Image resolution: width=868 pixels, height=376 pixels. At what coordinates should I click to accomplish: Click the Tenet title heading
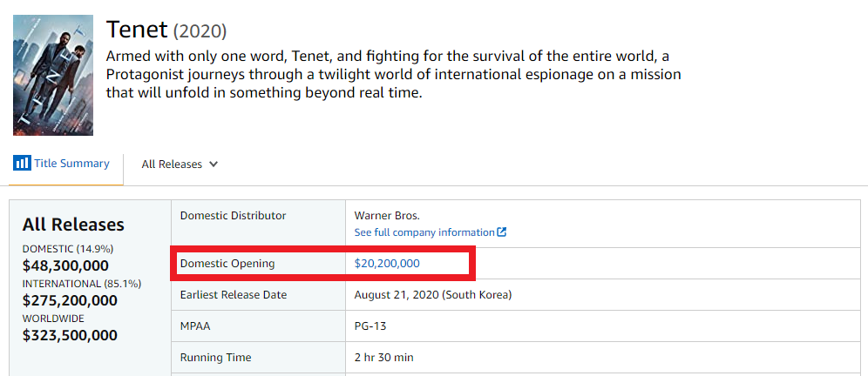pyautogui.click(x=136, y=29)
